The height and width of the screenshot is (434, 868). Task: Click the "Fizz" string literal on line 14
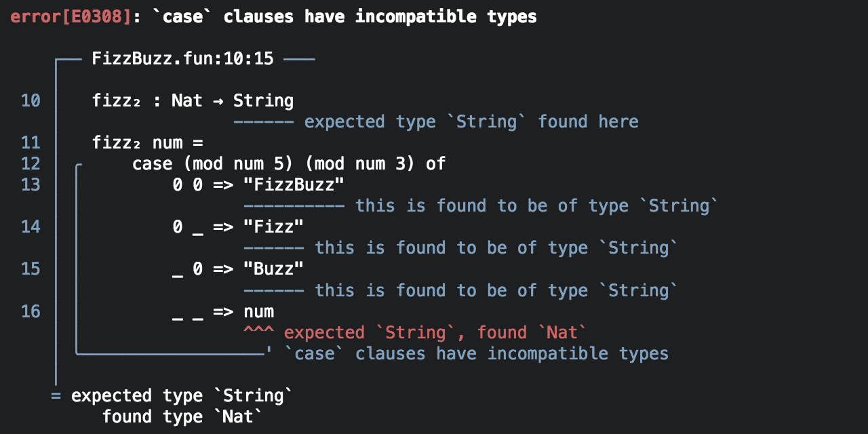[274, 227]
